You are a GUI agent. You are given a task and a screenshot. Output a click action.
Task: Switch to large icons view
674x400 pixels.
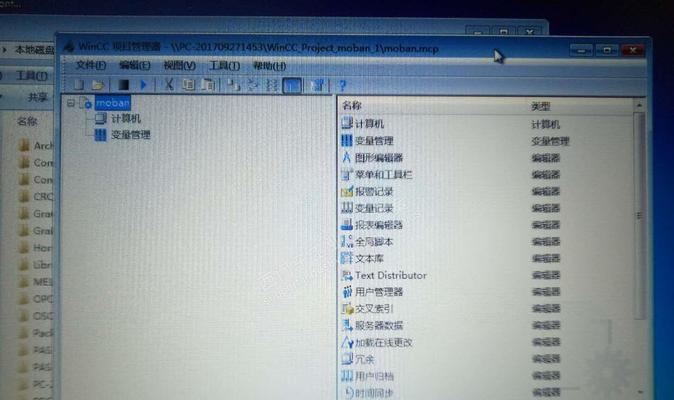pyautogui.click(x=233, y=85)
